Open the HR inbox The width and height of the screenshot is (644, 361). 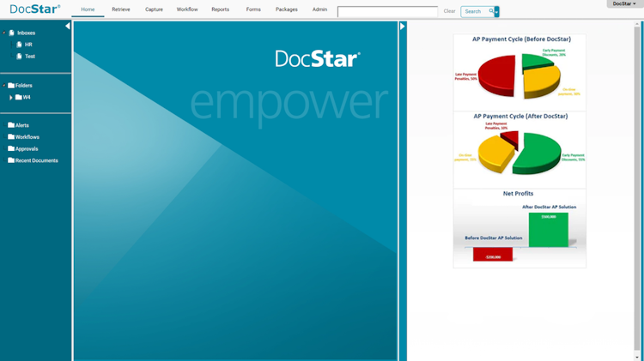(x=28, y=45)
